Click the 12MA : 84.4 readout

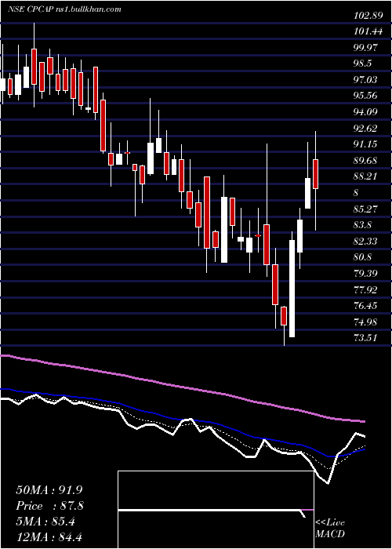coord(49,536)
